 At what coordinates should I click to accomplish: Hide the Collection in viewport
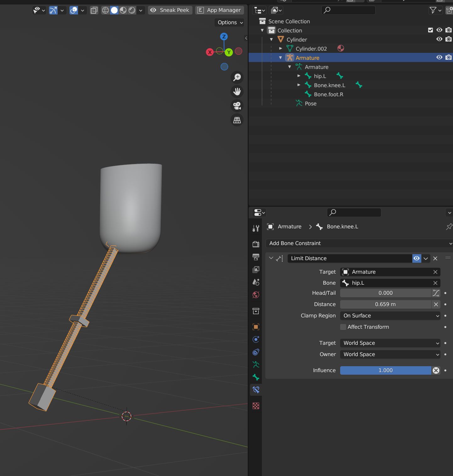pos(439,30)
